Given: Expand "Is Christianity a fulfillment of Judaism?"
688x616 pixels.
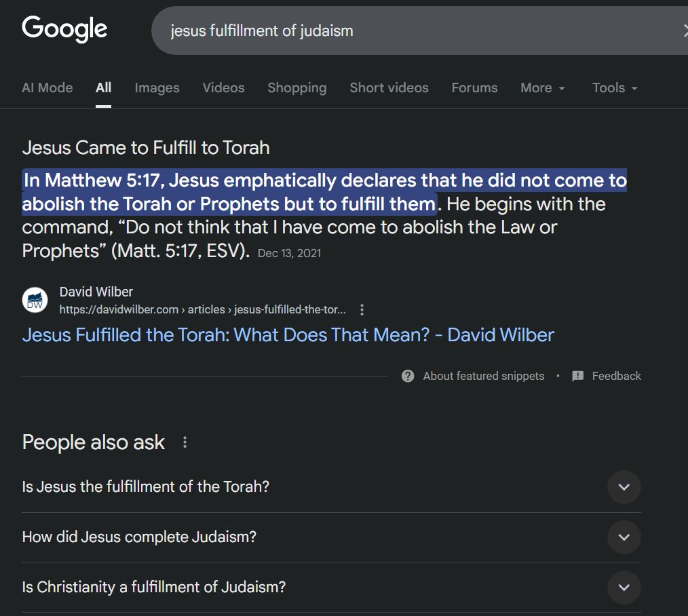Looking at the screenshot, I should [x=624, y=587].
